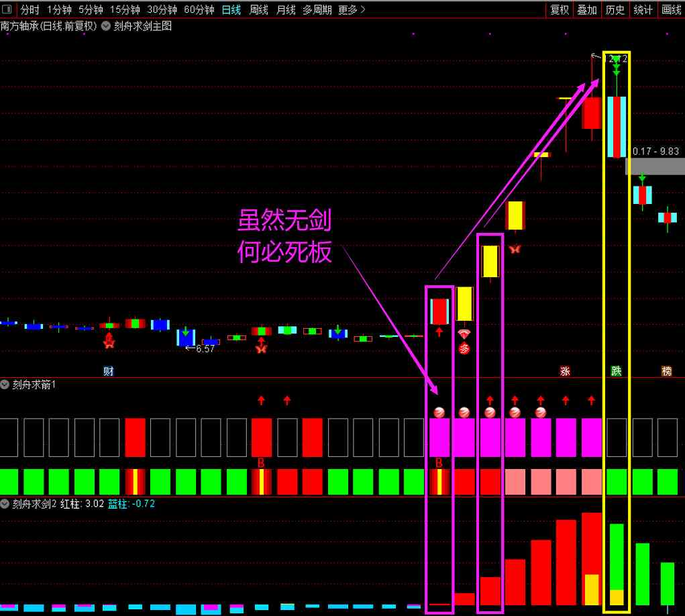Click the 叠加 overlay button
The height and width of the screenshot is (616, 685).
pos(586,9)
